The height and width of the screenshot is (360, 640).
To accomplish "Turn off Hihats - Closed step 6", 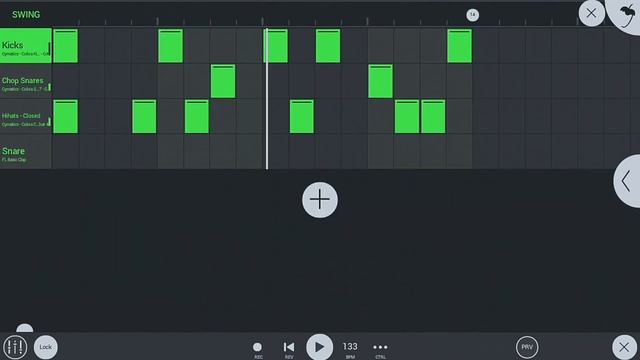I will click(197, 117).
